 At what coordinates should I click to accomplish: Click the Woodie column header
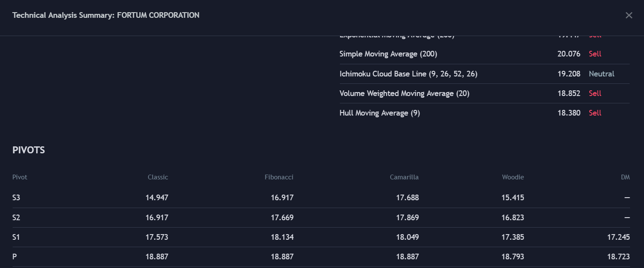(513, 177)
